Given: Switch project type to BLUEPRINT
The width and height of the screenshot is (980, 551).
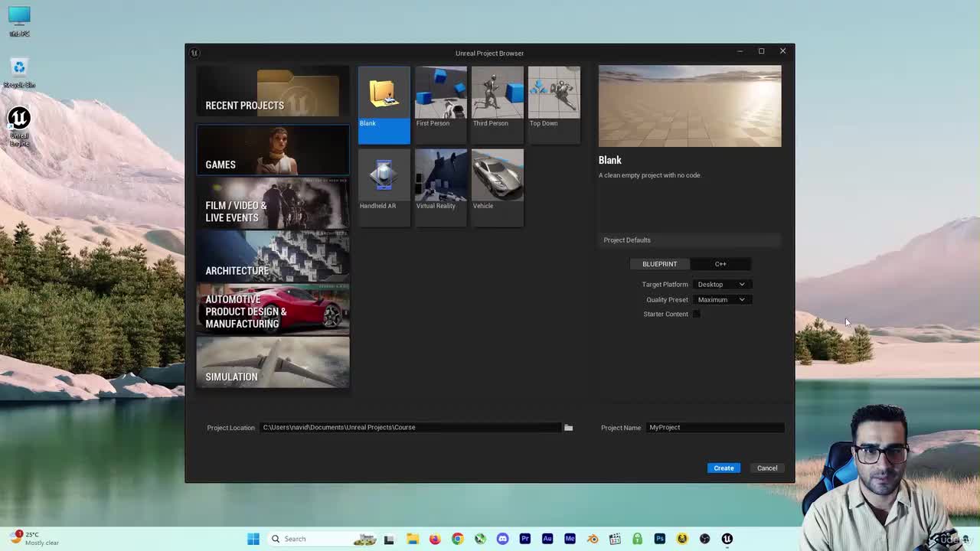Looking at the screenshot, I should (659, 264).
